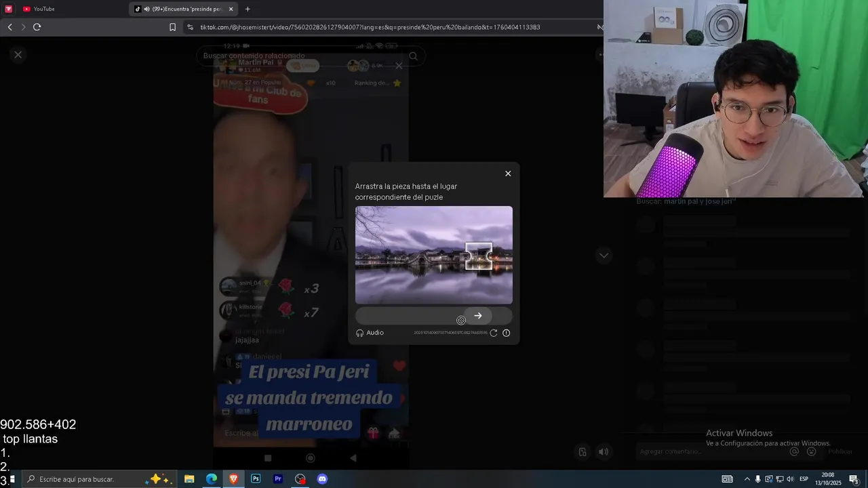The width and height of the screenshot is (868, 488).
Task: Open clock showing 20:08 13/10/2025
Action: point(828,479)
